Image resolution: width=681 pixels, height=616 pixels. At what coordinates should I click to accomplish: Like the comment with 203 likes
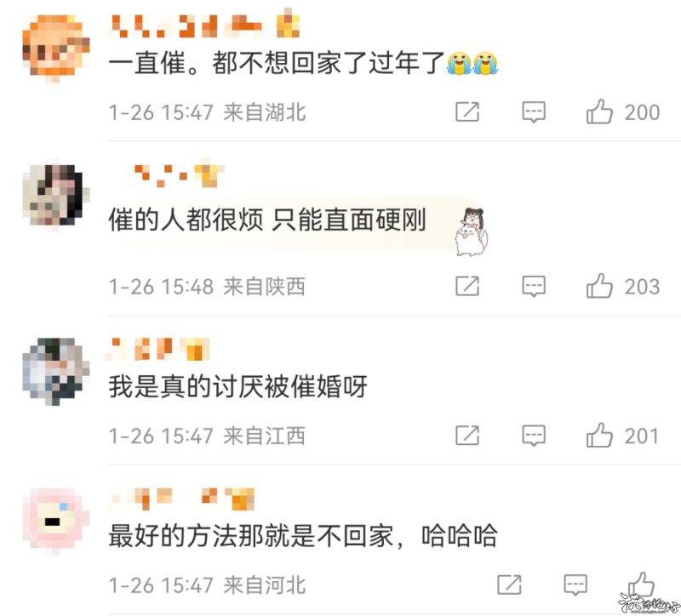click(599, 286)
